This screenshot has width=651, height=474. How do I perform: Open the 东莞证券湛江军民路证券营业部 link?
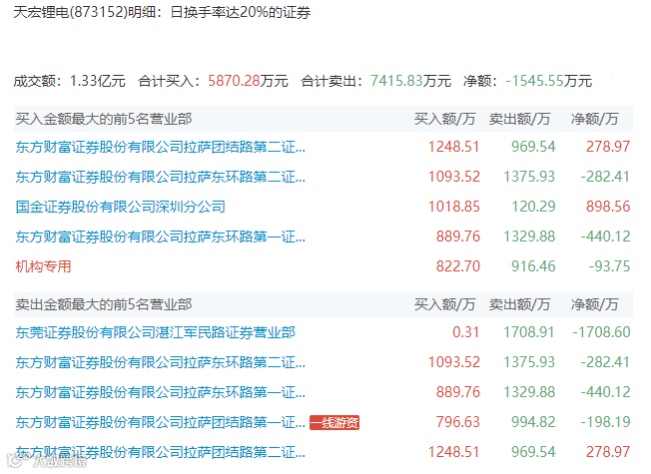tap(156, 332)
